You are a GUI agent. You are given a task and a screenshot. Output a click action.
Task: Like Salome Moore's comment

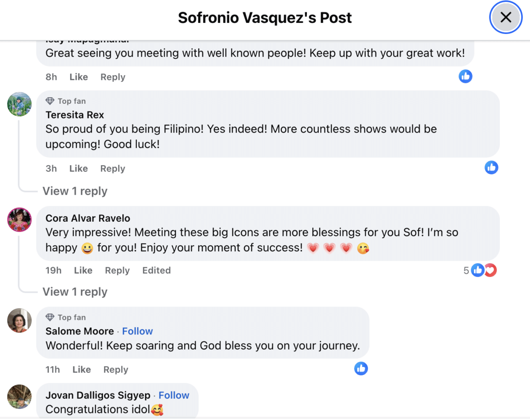(x=82, y=370)
